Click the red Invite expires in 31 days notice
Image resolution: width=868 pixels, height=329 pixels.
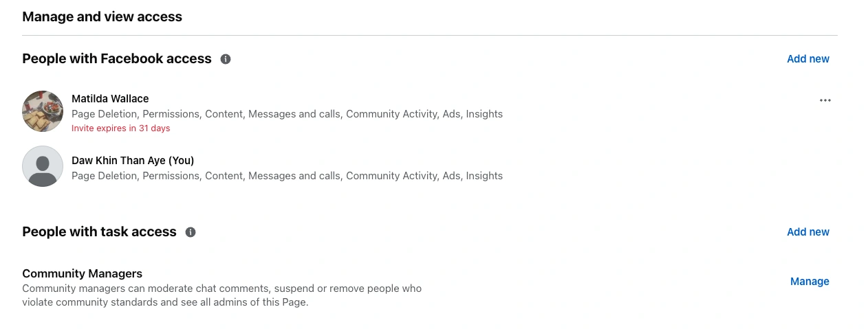[120, 128]
